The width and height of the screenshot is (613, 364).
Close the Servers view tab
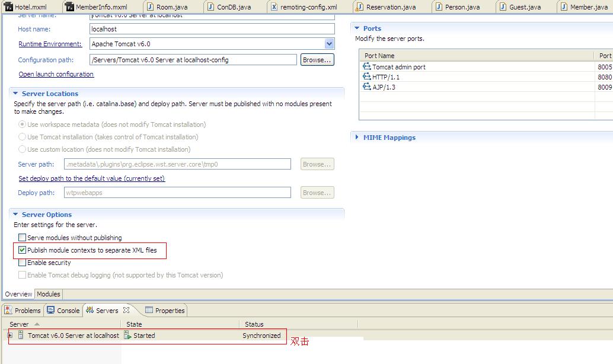pyautogui.click(x=126, y=309)
